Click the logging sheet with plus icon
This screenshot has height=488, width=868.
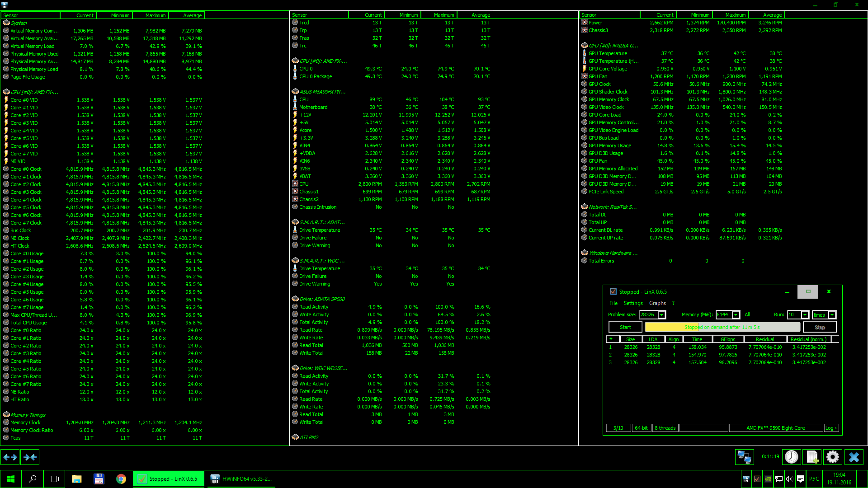click(812, 457)
